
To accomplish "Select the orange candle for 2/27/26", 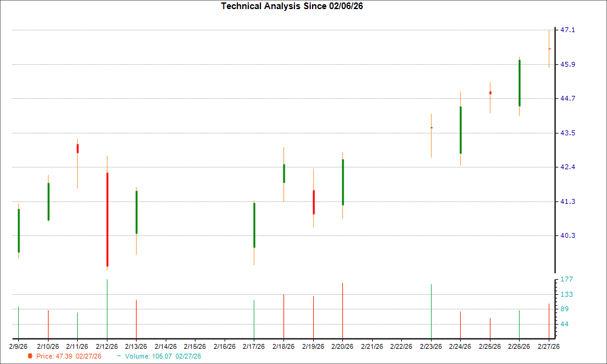I will click(549, 49).
